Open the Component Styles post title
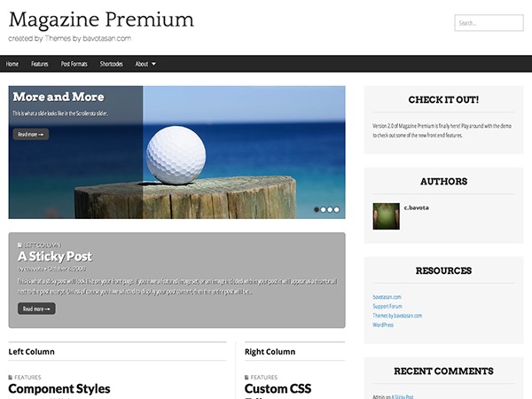532x399 pixels. [59, 389]
